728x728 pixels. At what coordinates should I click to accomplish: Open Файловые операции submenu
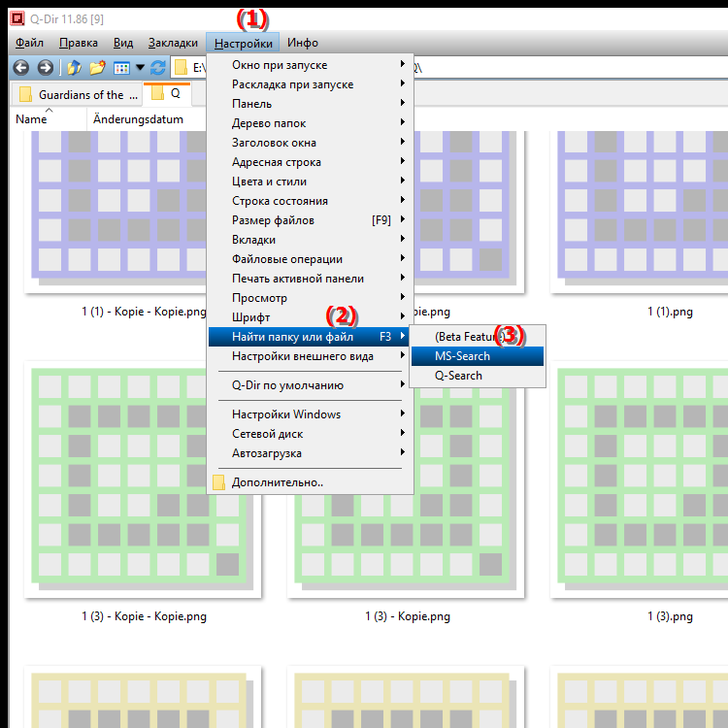click(310, 259)
